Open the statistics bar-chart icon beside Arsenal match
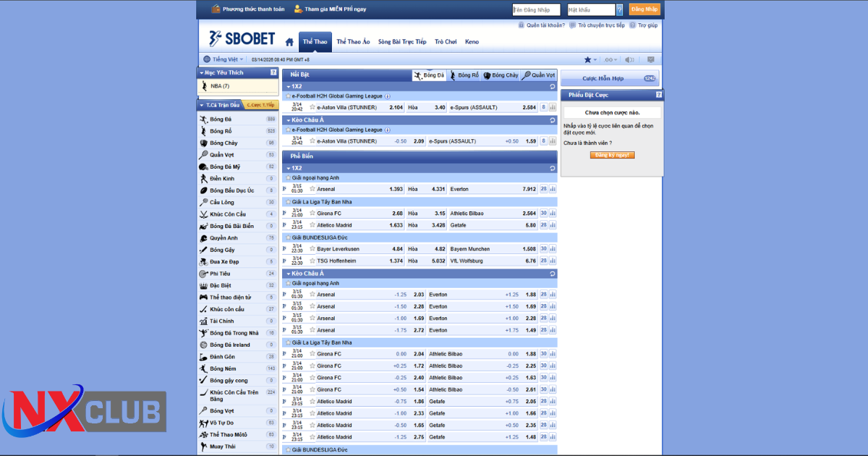 (x=553, y=188)
